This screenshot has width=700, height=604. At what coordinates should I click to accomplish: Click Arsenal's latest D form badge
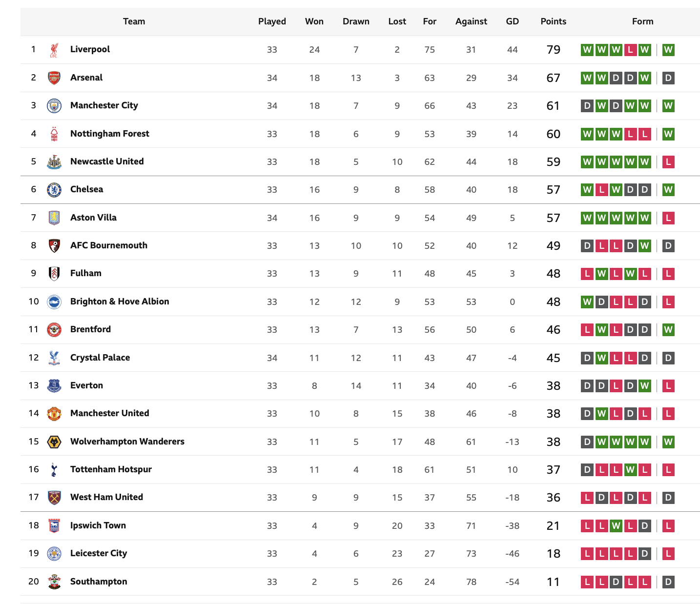coord(668,78)
